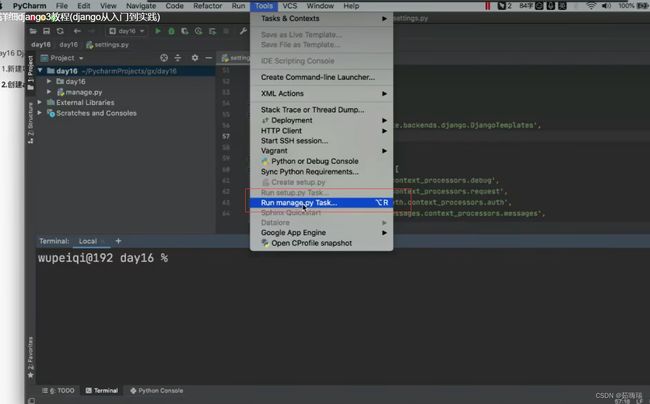The image size is (650, 404).
Task: Select External Libraries in project tree
Action: point(81,102)
